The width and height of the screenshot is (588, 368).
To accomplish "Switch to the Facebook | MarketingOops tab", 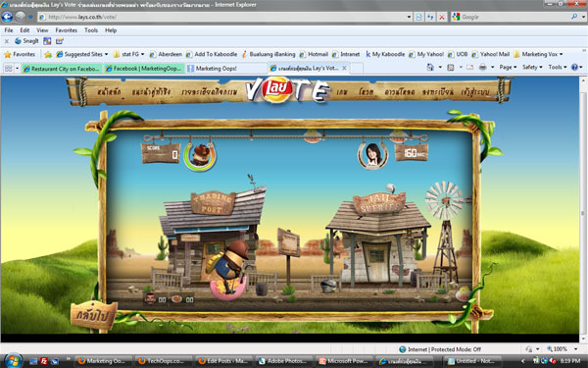I will click(144, 69).
